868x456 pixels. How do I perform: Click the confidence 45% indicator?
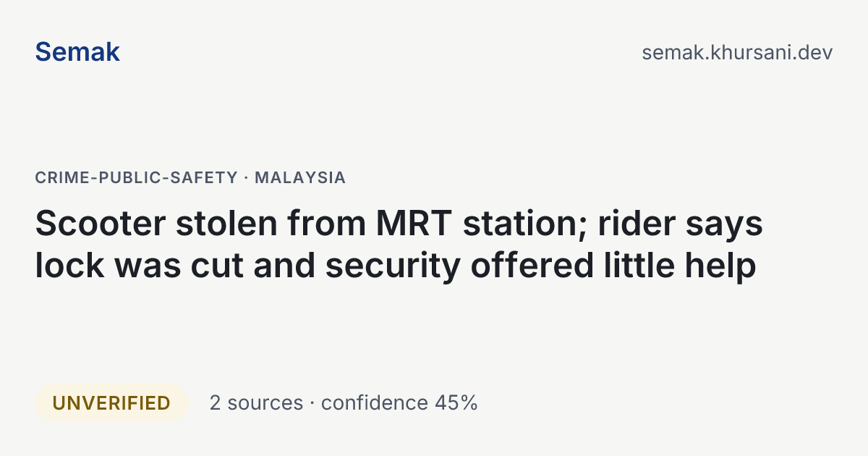coord(399,403)
